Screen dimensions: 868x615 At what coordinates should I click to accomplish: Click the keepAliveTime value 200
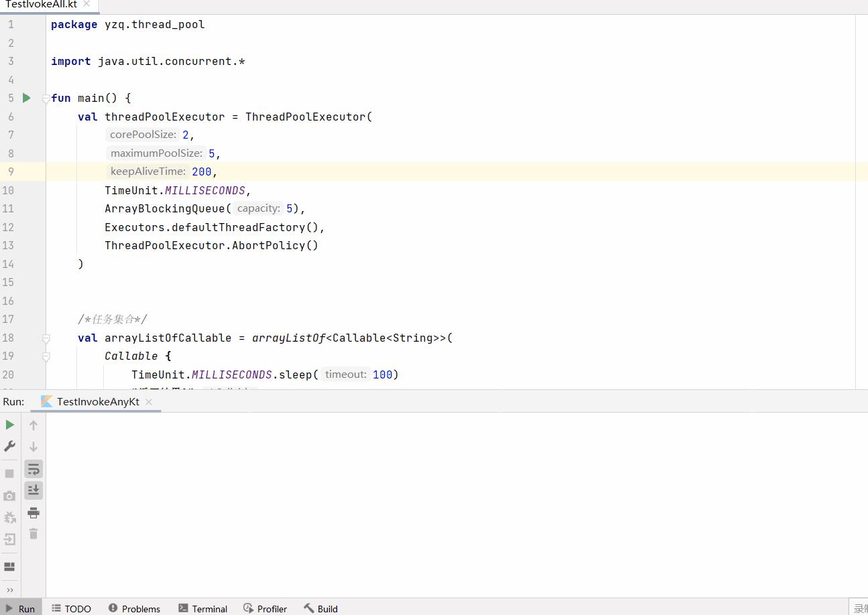(x=202, y=172)
